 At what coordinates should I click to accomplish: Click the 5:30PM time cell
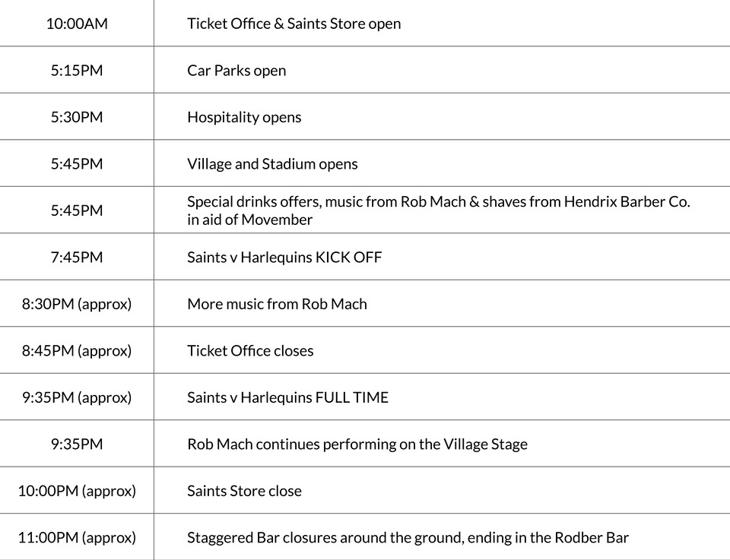(x=77, y=117)
